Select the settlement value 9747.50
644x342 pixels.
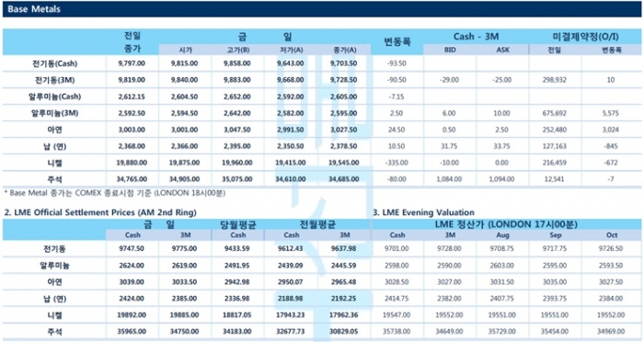(132, 249)
